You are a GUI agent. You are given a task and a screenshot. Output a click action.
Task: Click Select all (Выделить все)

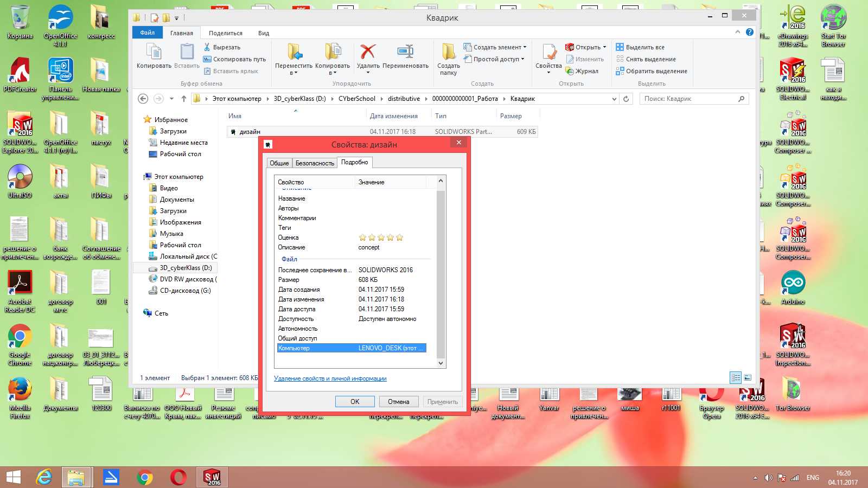click(640, 47)
